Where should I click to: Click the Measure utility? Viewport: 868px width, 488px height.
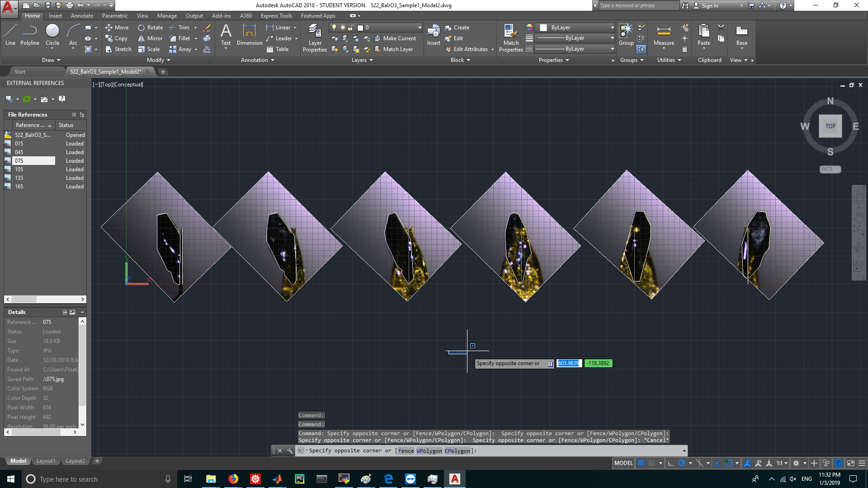point(664,35)
